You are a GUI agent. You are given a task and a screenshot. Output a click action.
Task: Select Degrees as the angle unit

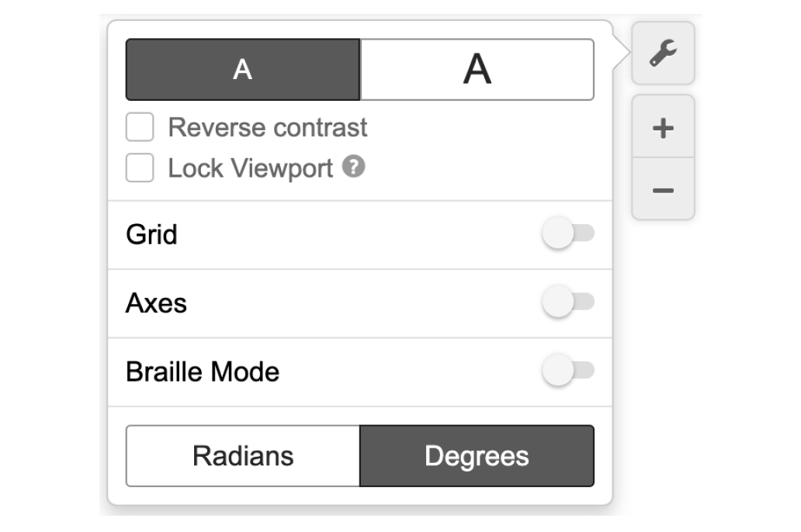477,456
